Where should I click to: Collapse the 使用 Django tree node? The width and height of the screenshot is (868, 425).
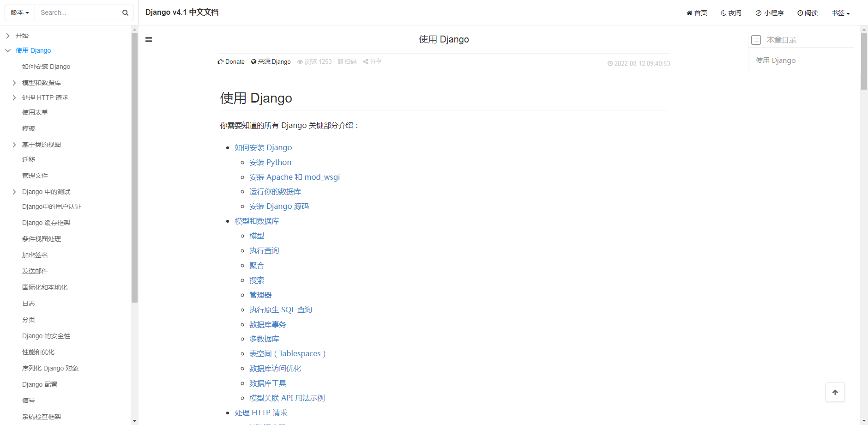coord(8,50)
